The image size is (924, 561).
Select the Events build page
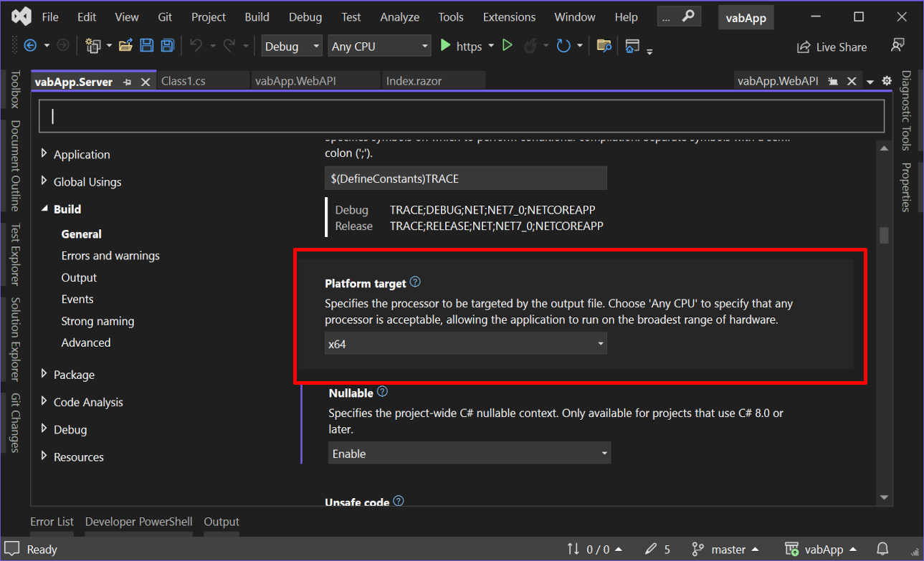[77, 299]
